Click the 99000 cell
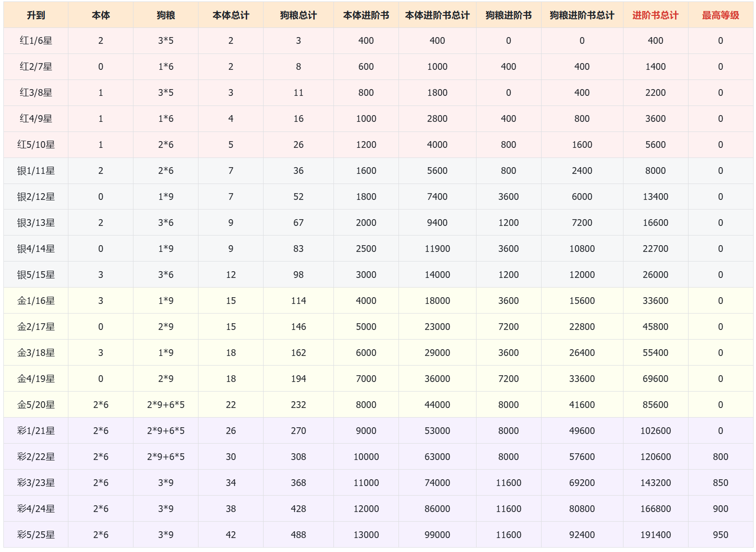This screenshot has width=756, height=552. [437, 535]
